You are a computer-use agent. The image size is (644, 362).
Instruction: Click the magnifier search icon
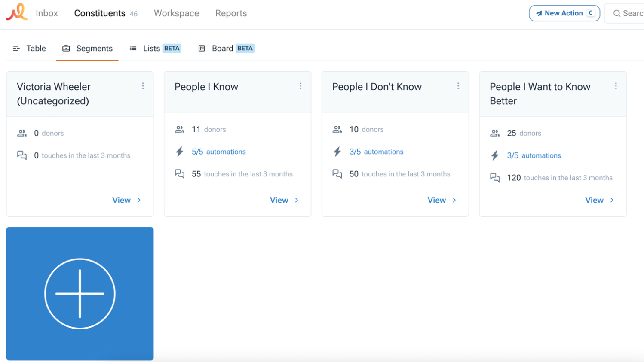(x=616, y=13)
